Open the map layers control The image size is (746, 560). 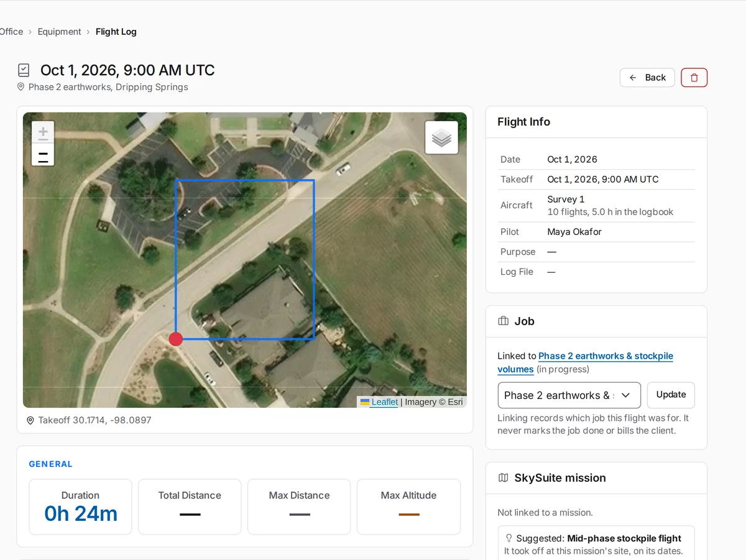pyautogui.click(x=441, y=137)
